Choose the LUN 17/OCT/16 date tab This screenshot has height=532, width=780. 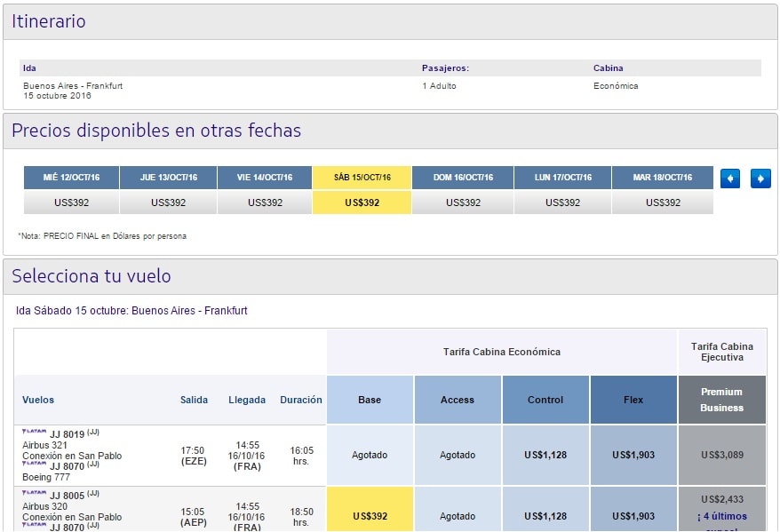click(x=562, y=178)
